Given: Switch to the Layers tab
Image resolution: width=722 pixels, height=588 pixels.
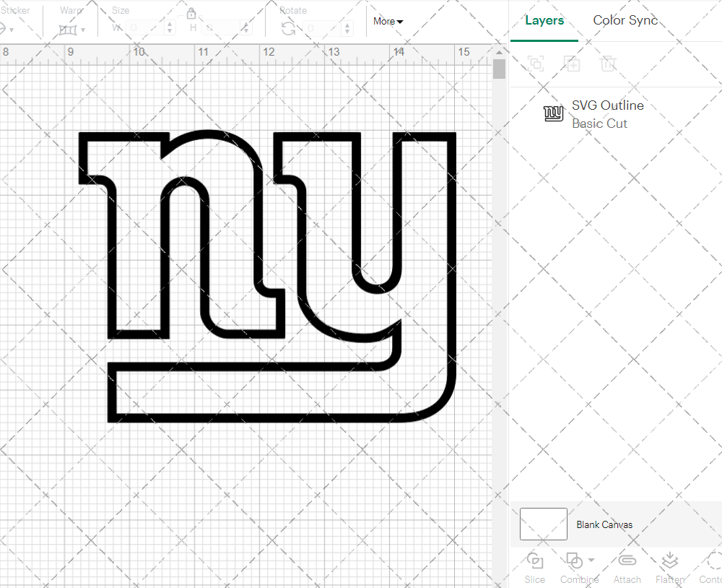Looking at the screenshot, I should click(x=544, y=20).
